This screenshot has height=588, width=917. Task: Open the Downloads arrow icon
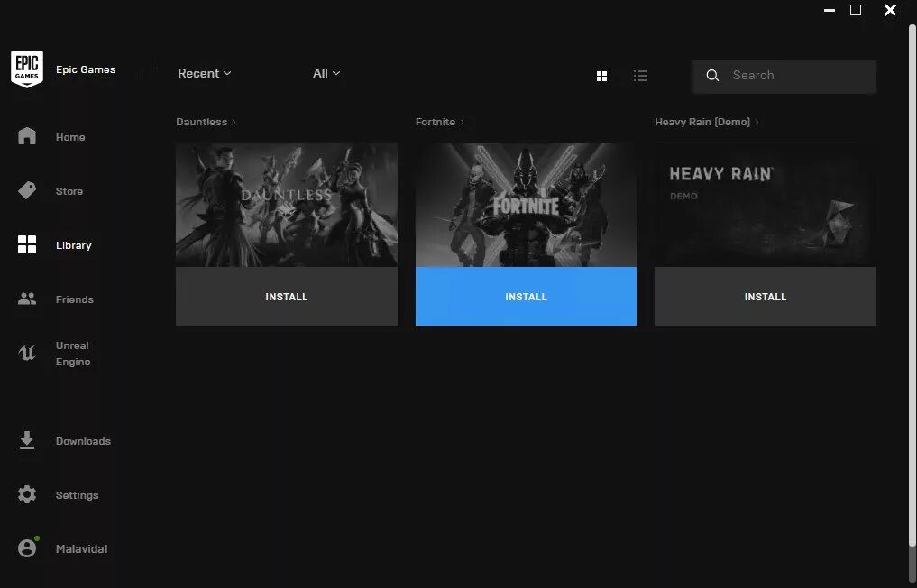tap(27, 440)
